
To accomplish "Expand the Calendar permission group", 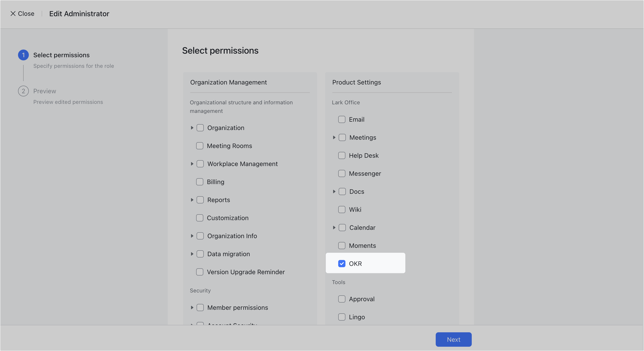I will pos(334,227).
